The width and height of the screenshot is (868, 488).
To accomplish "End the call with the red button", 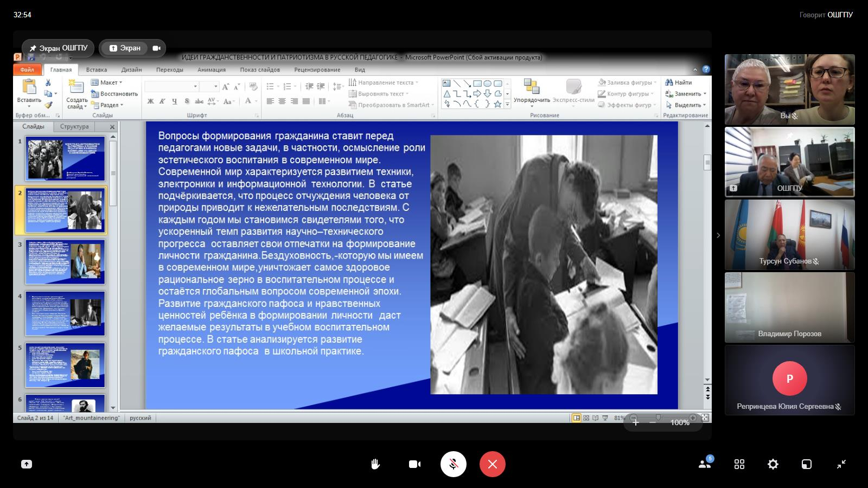I will pos(492,464).
